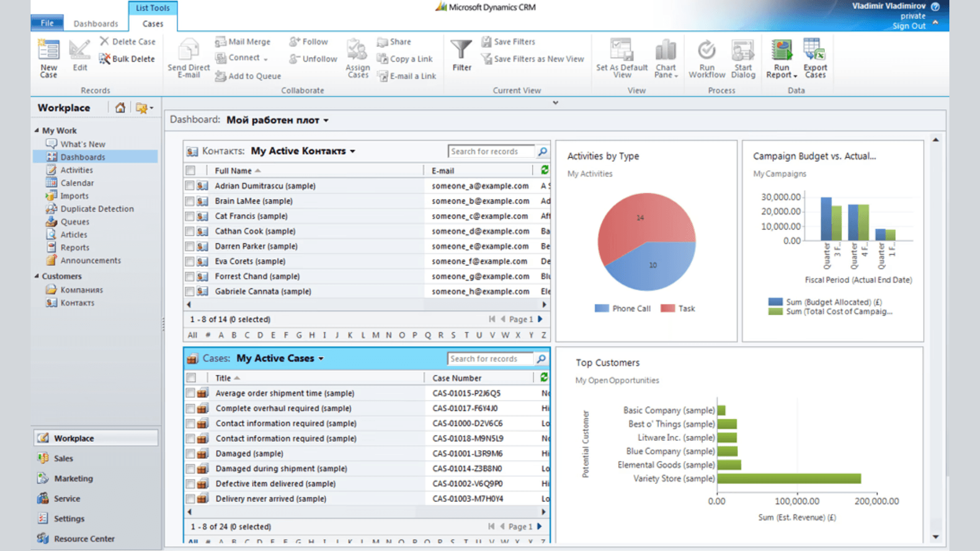This screenshot has height=551, width=980.
Task: Click the Delete Case icon
Action: pyautogui.click(x=104, y=41)
